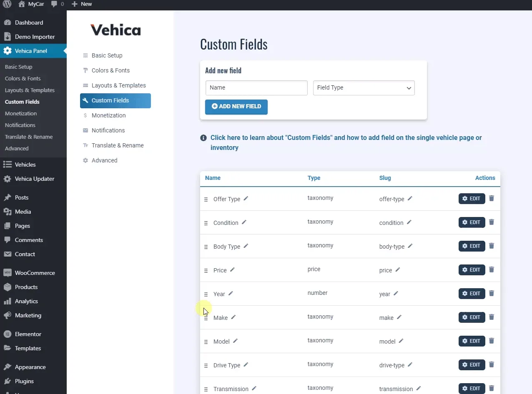Click the Name column header
532x394 pixels.
pos(213,178)
